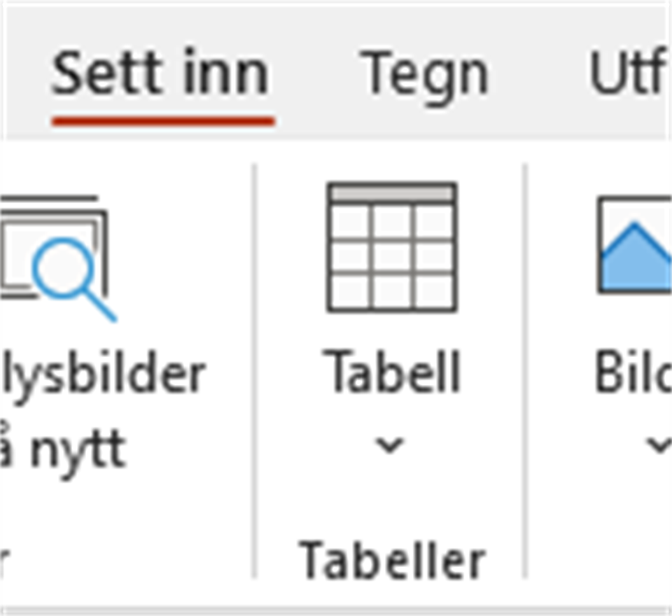This screenshot has width=672, height=616.
Task: Click the Tabell grid icon
Action: click(392, 247)
